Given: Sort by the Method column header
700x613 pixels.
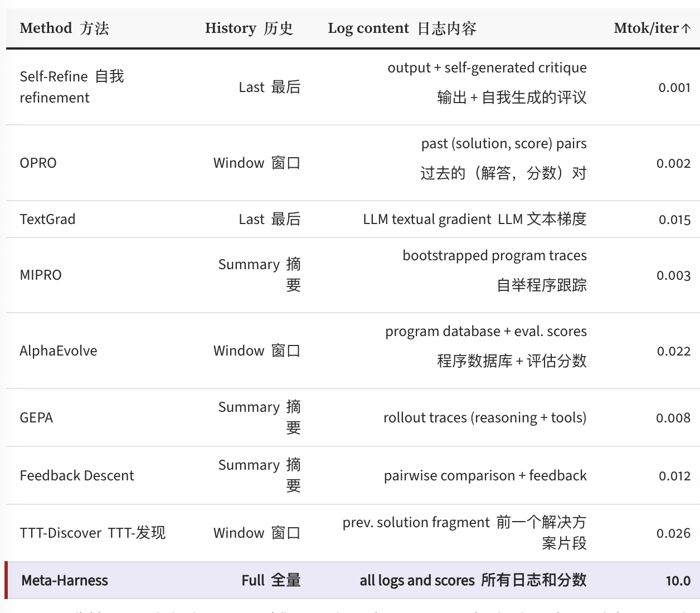Looking at the screenshot, I should click(x=64, y=28).
